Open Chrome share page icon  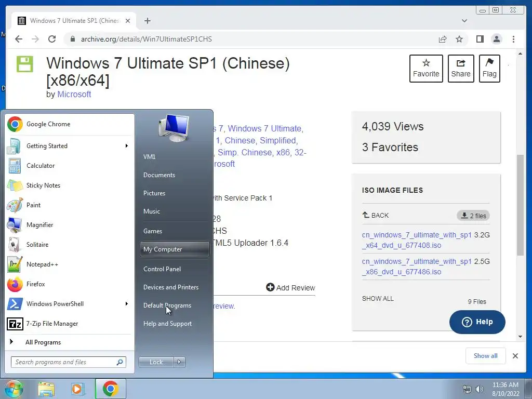coord(443,39)
